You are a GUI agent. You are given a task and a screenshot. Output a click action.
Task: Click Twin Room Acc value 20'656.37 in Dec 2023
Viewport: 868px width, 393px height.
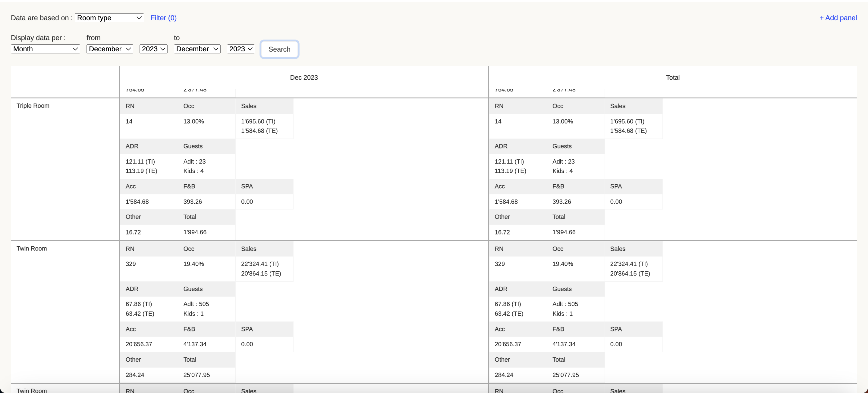tap(139, 344)
